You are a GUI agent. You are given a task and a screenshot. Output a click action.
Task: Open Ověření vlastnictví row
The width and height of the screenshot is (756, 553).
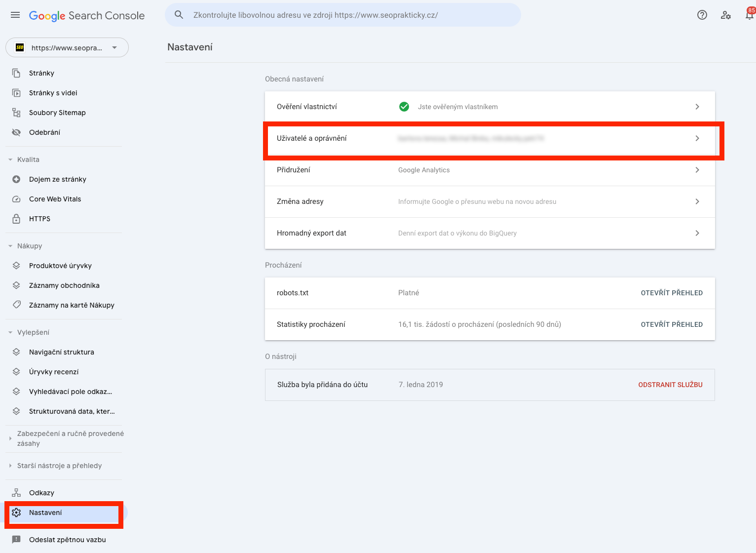(490, 107)
